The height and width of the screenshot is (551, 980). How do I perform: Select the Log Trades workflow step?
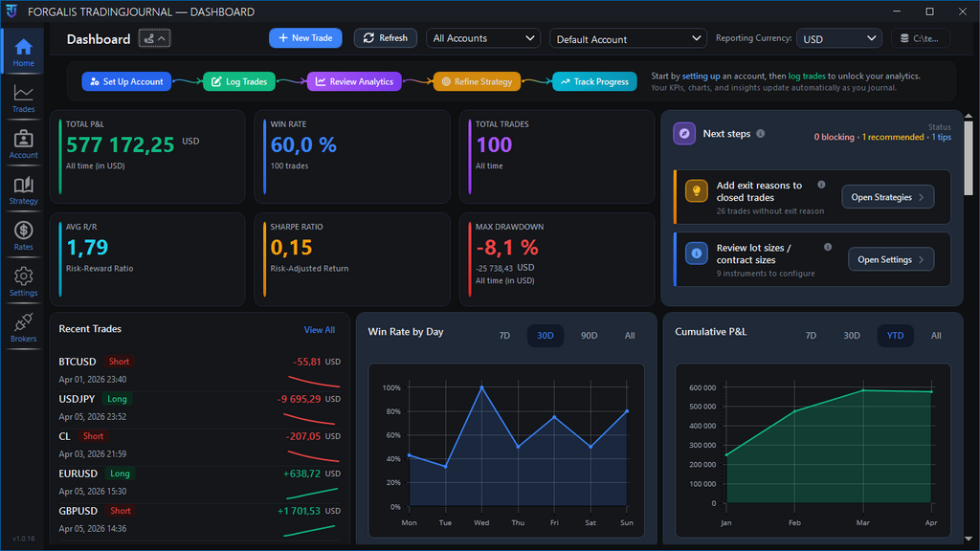[x=239, y=82]
